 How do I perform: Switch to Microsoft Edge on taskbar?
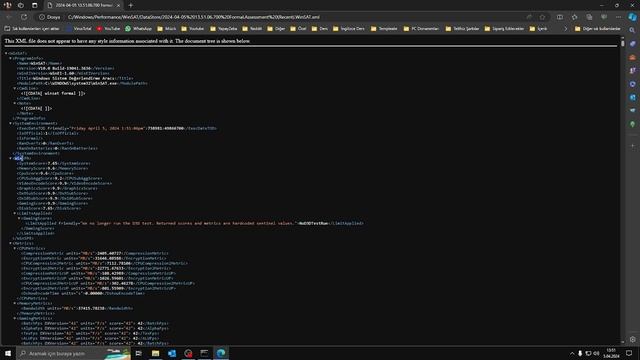tap(221, 353)
